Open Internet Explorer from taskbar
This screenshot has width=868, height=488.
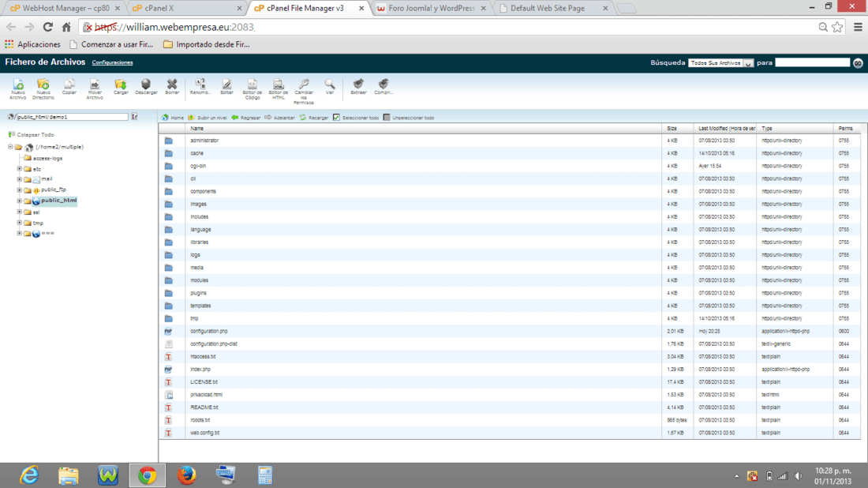(28, 475)
